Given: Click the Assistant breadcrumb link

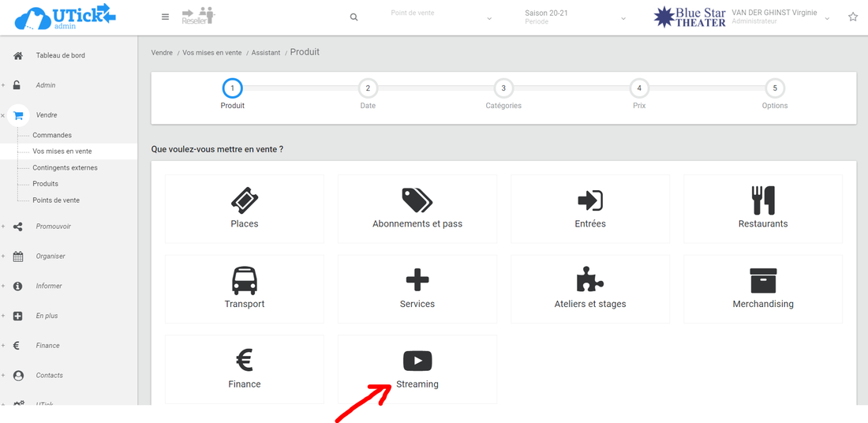Looking at the screenshot, I should (x=265, y=53).
